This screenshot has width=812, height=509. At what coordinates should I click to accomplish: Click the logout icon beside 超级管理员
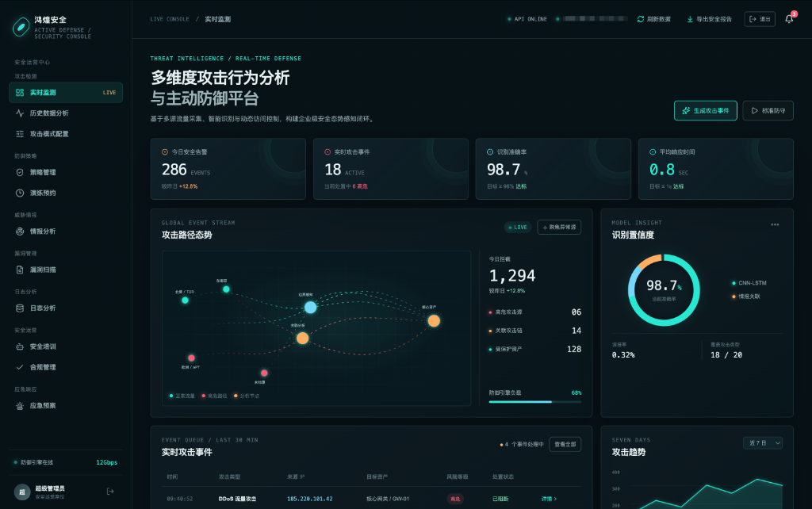(x=110, y=492)
